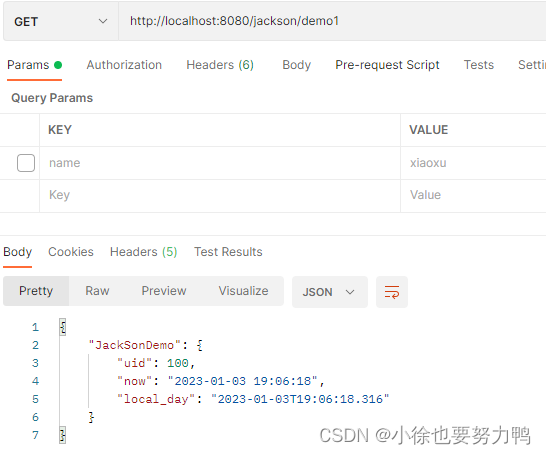Image resolution: width=546 pixels, height=454 pixels.
Task: Switch response view to Raw
Action: (x=97, y=291)
